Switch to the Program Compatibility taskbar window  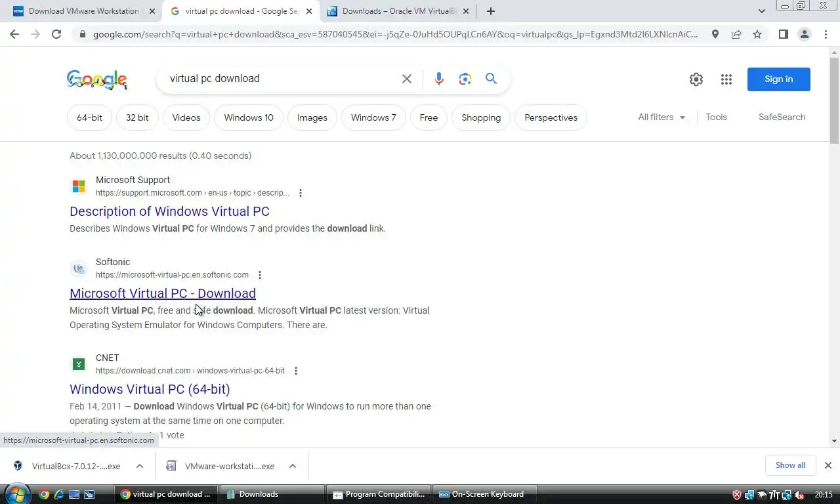point(379,494)
